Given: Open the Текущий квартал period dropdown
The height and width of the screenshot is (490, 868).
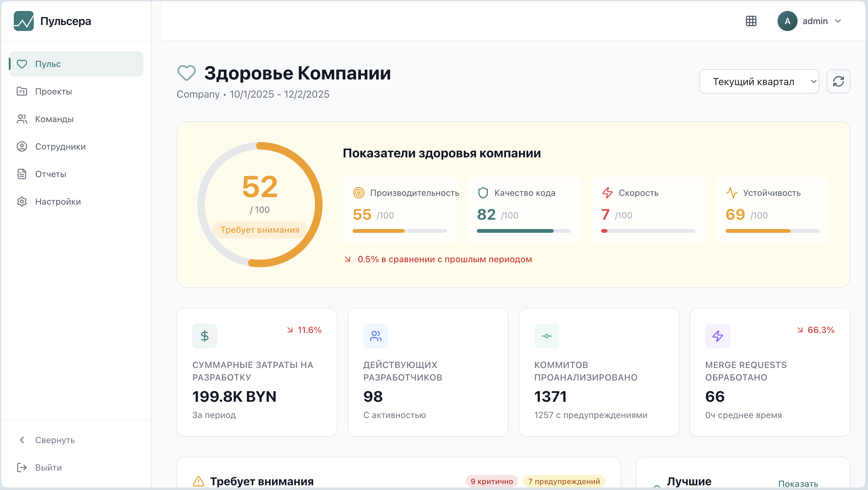Looking at the screenshot, I should point(759,81).
